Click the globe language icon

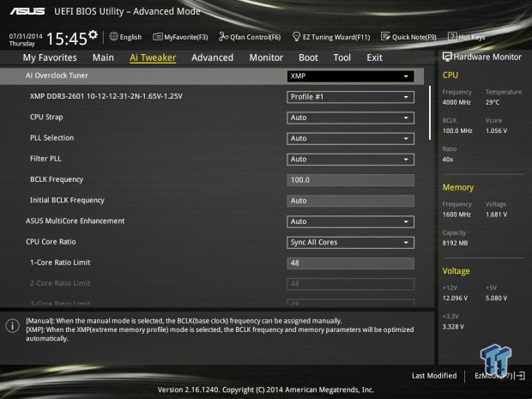click(x=113, y=36)
